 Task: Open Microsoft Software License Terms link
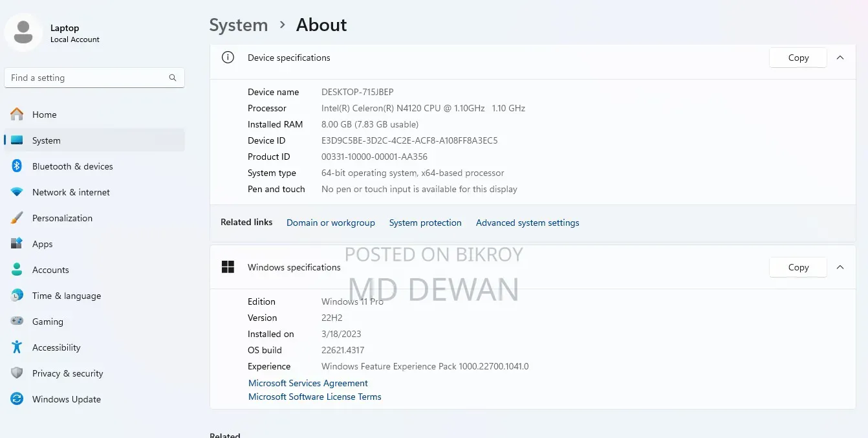[315, 397]
